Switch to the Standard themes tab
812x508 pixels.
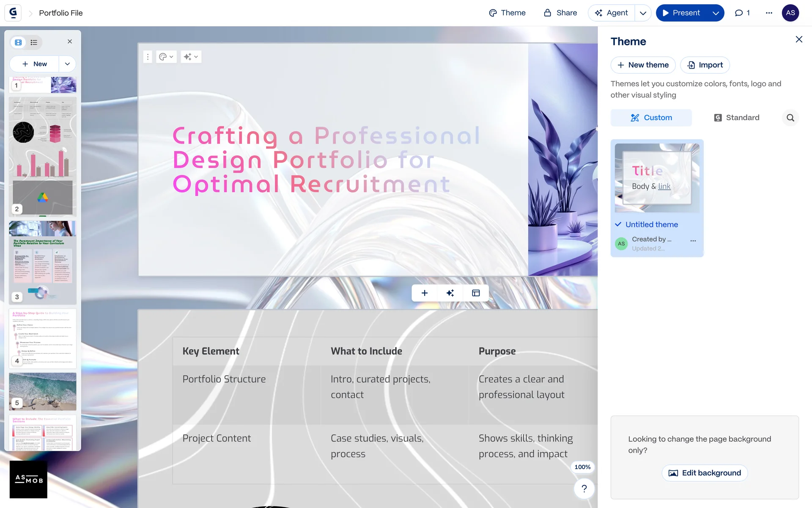coord(736,118)
